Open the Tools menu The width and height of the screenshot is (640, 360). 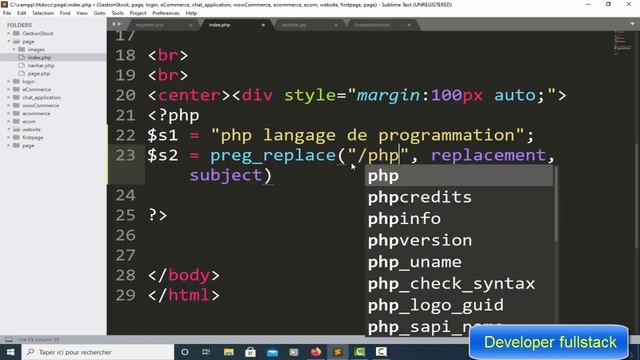tap(118, 13)
